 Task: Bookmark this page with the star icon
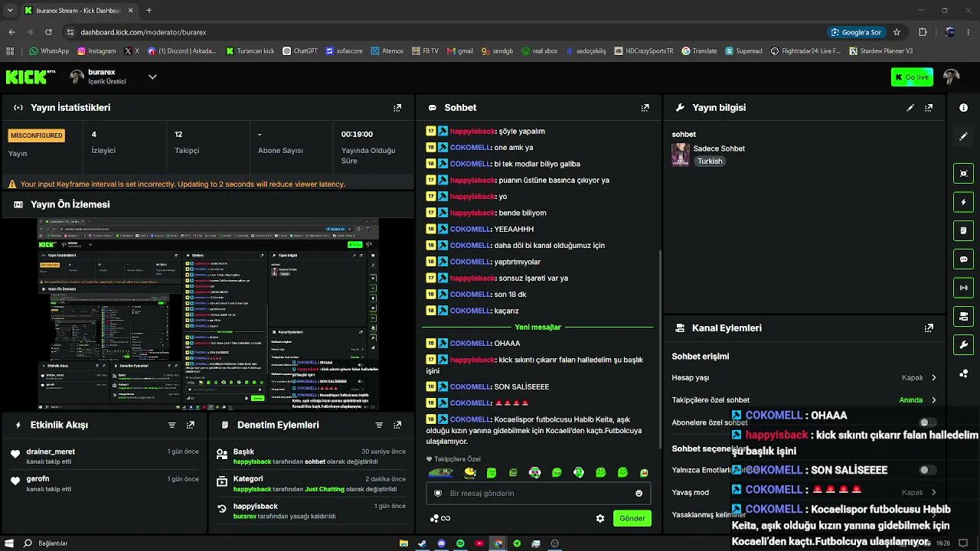click(897, 32)
